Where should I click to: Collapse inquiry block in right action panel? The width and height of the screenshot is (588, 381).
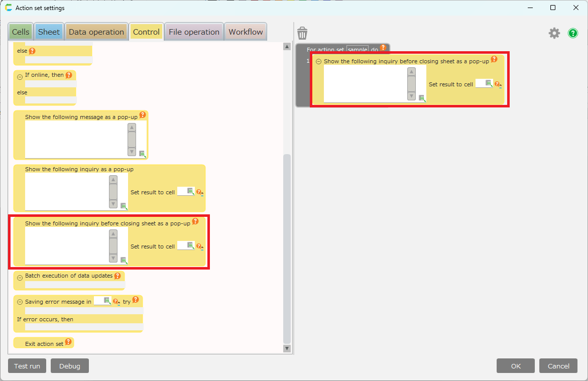319,62
